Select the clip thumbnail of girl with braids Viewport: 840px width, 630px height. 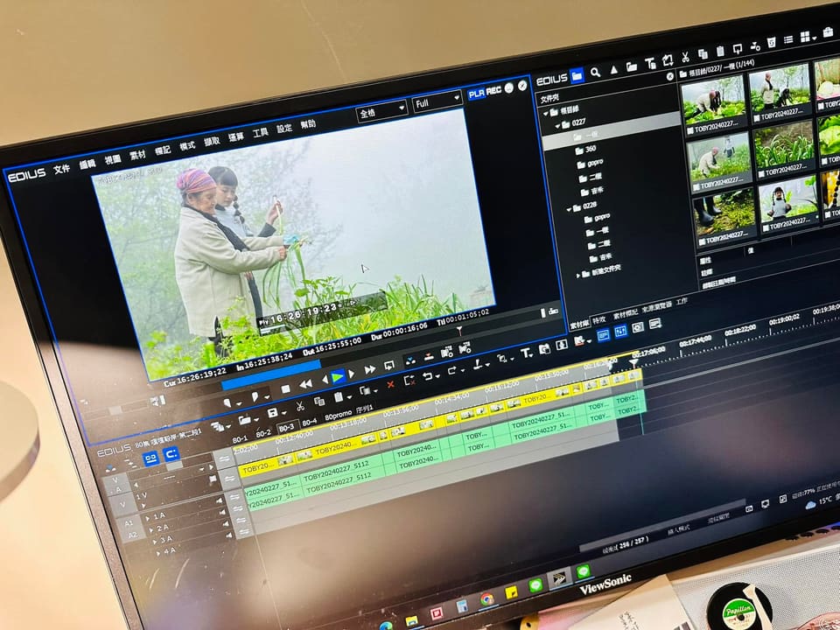[x=787, y=199]
